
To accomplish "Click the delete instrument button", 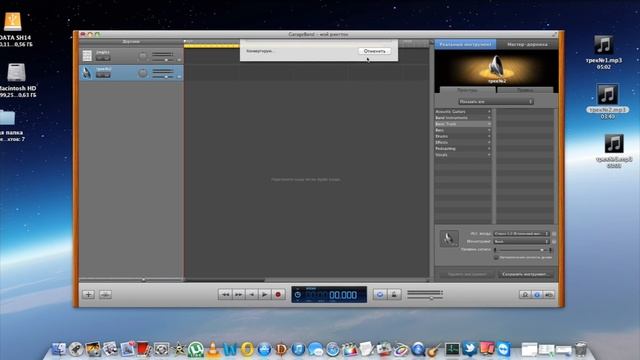I will click(x=467, y=274).
